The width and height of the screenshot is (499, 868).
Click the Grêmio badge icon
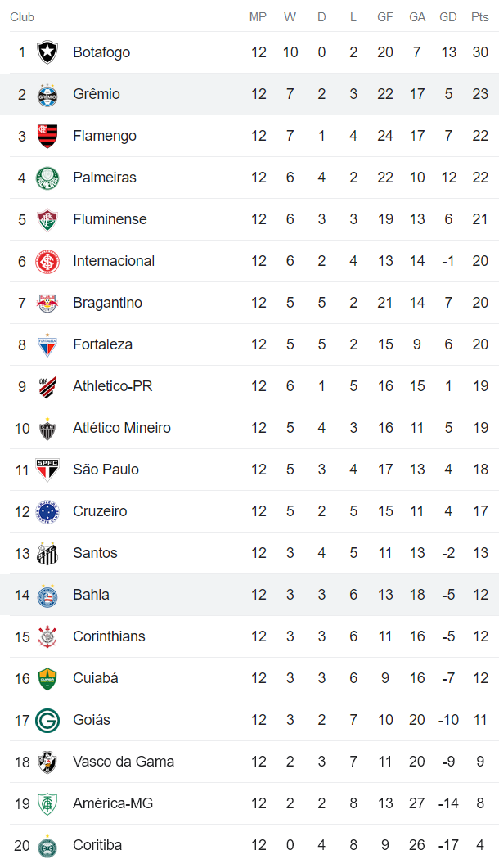pyautogui.click(x=48, y=93)
